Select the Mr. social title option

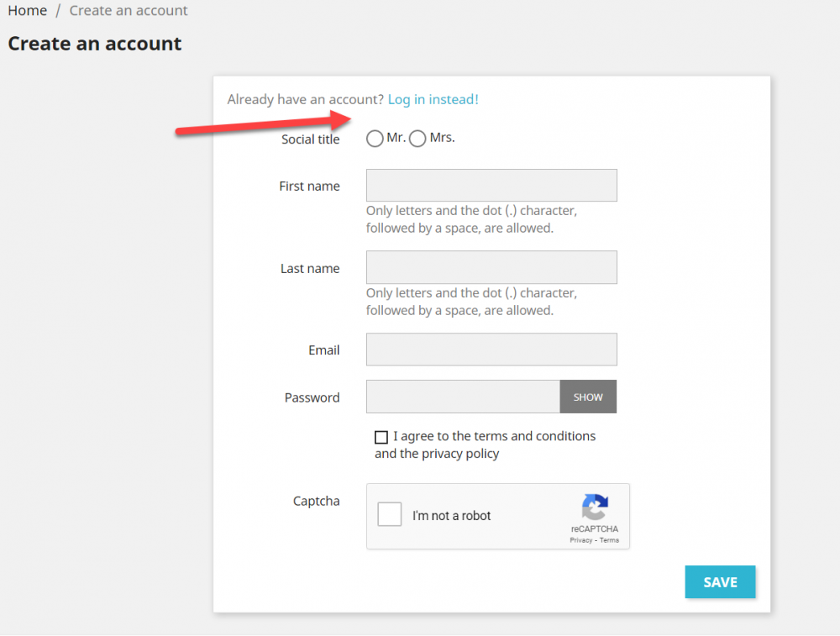click(375, 139)
